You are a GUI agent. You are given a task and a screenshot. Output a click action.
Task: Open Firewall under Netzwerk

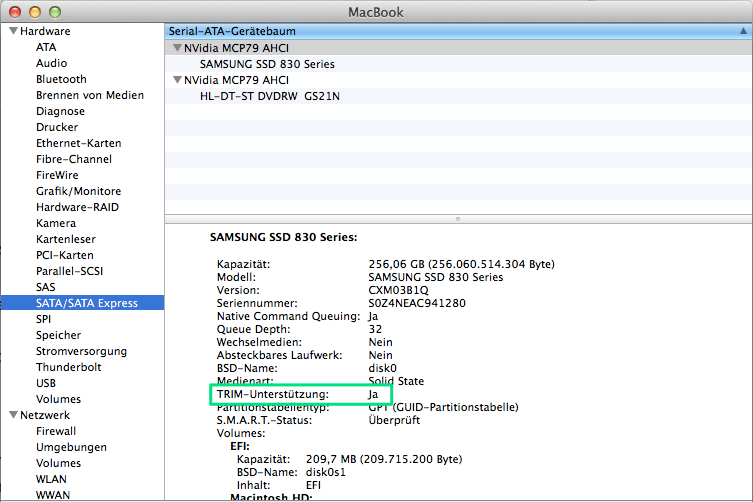click(x=56, y=431)
